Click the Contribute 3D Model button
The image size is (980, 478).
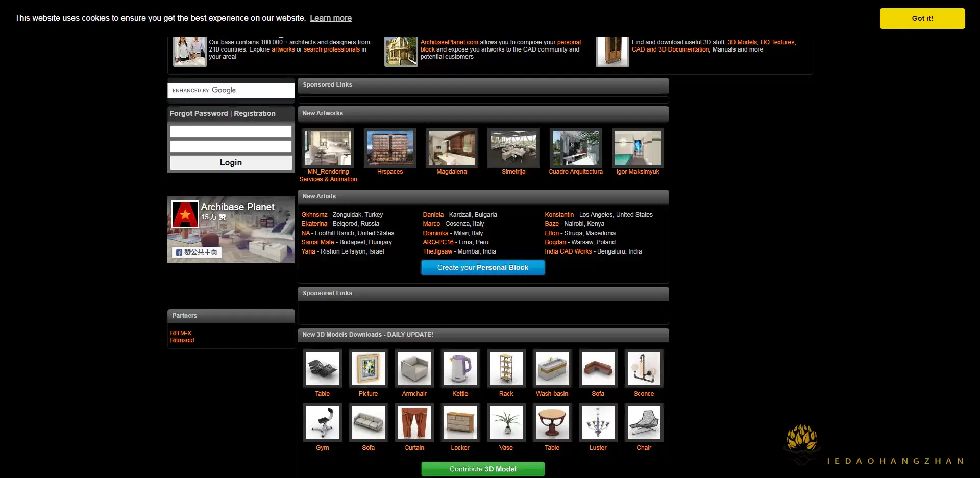(482, 468)
